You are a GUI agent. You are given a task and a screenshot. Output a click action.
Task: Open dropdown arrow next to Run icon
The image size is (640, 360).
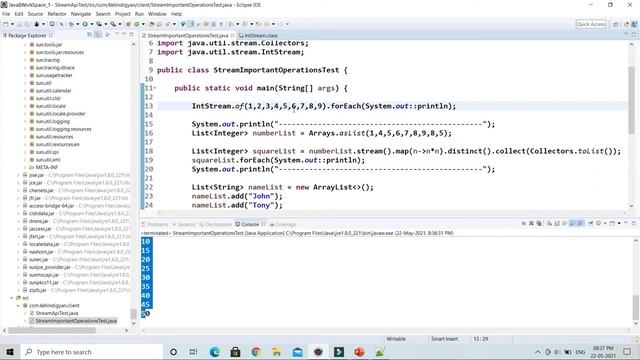pos(92,24)
